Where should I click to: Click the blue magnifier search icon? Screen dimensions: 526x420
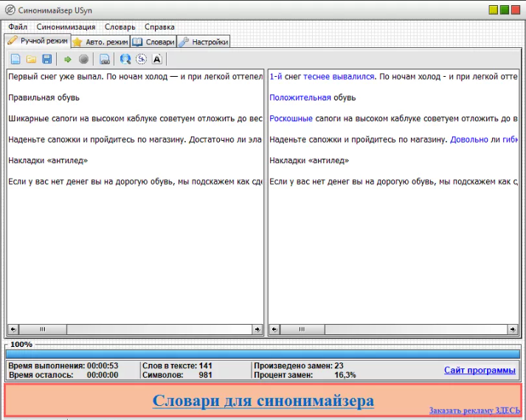click(x=125, y=60)
